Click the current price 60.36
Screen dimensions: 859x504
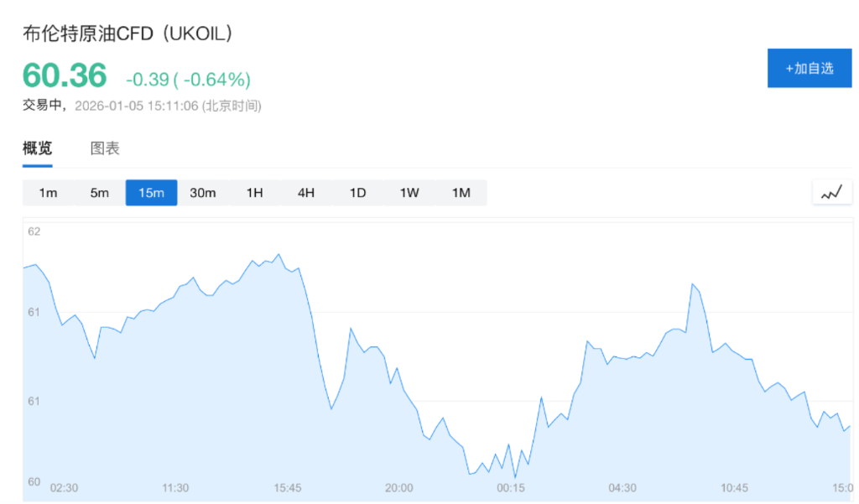coord(65,76)
